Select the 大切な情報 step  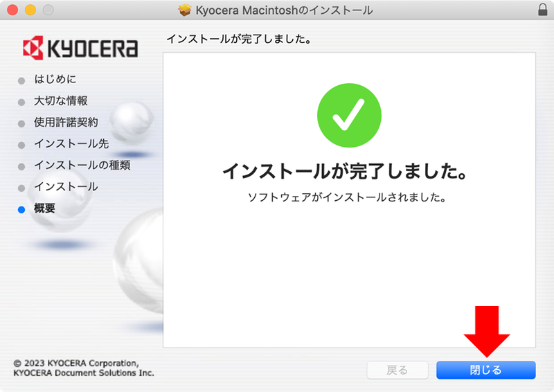[61, 100]
